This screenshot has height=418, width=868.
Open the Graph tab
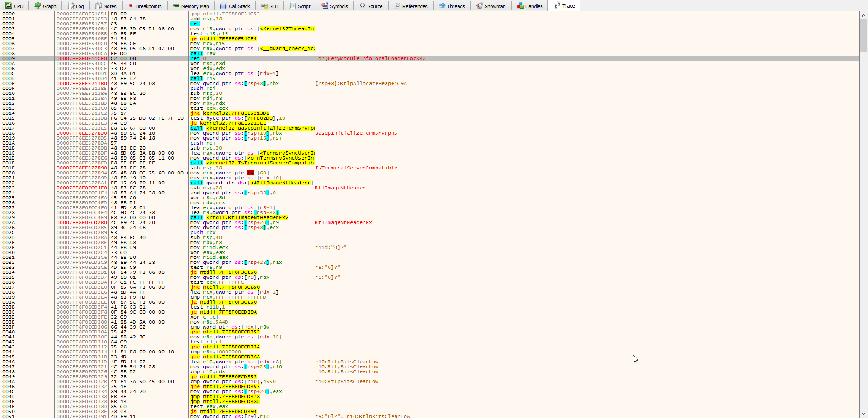[45, 6]
